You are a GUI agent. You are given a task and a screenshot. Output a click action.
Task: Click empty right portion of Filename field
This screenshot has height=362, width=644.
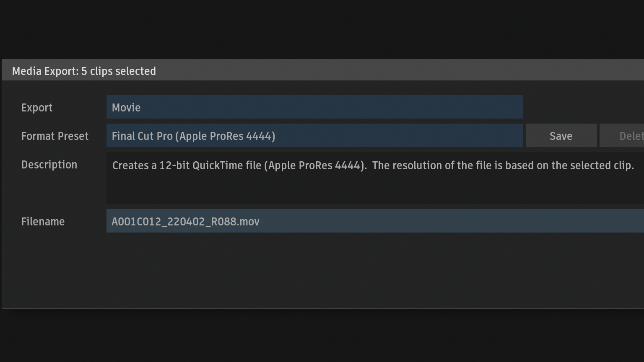tap(461, 221)
